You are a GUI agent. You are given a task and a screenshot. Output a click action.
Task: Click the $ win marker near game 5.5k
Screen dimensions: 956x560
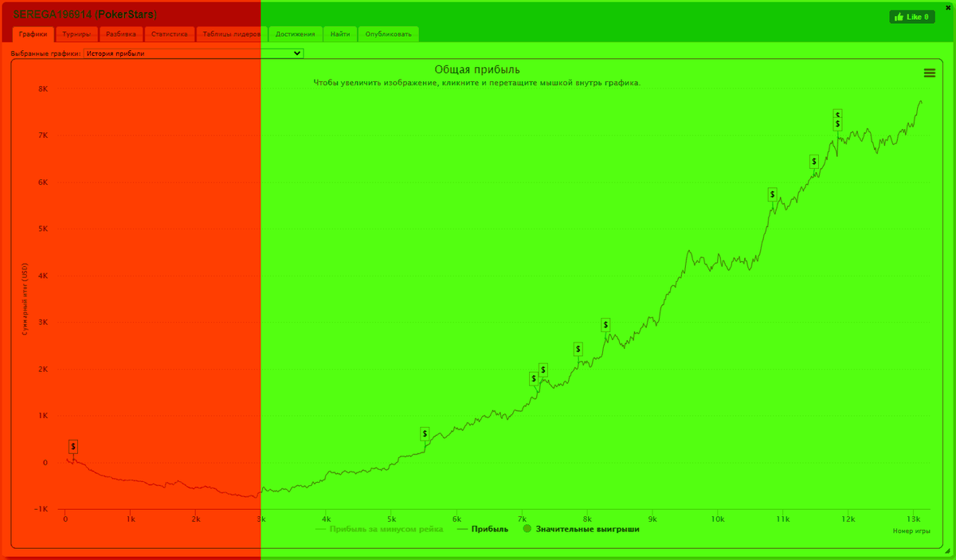pos(425,434)
